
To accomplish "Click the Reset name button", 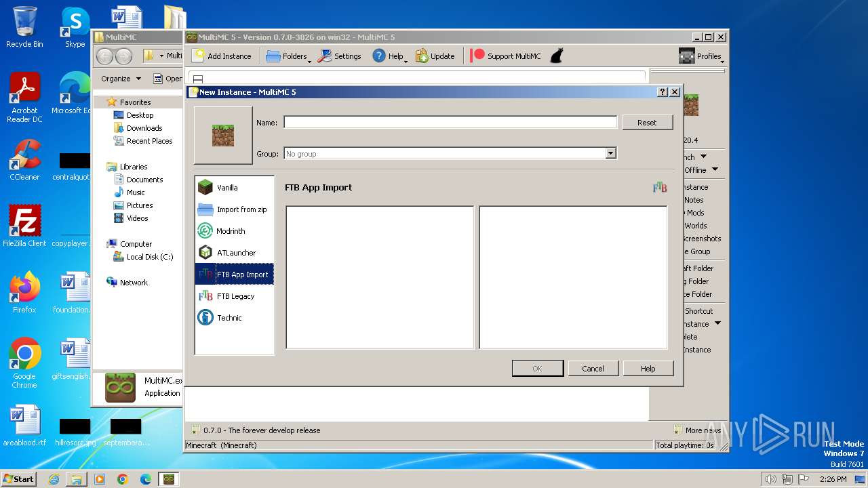I will [647, 123].
